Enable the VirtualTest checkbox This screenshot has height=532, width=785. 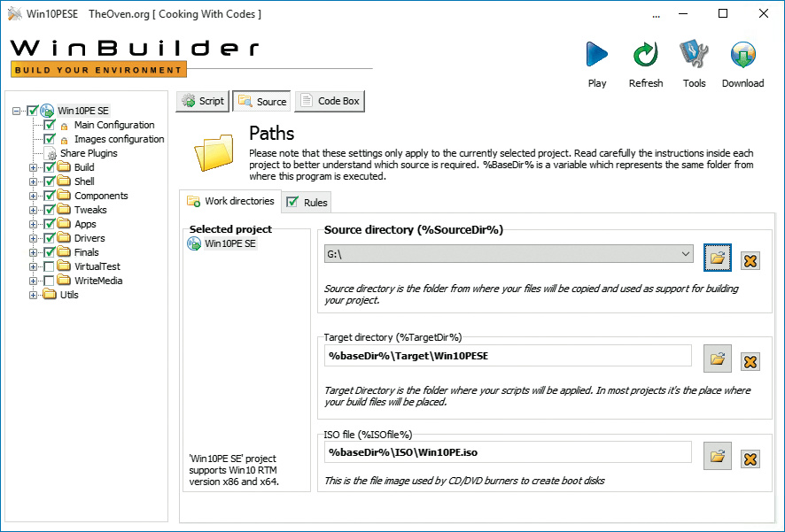coord(49,266)
